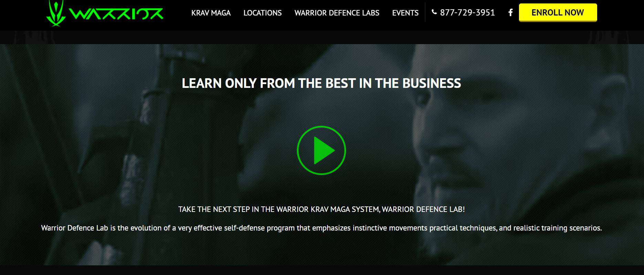Click the yellow Enroll Now button
This screenshot has height=275, width=644.
tap(558, 13)
